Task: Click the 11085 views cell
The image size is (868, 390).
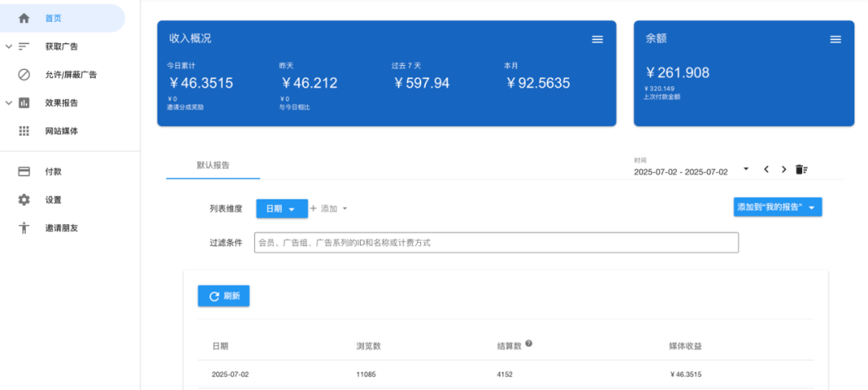Action: point(366,375)
